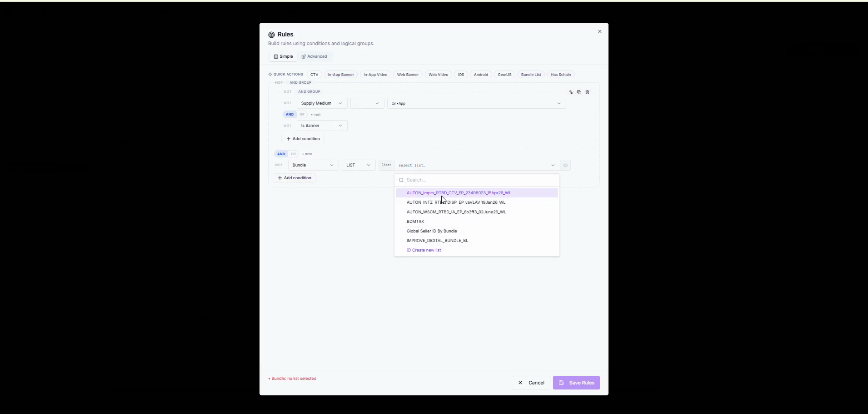
Task: Toggle NOT for the Supply Medium condition
Action: [x=287, y=103]
